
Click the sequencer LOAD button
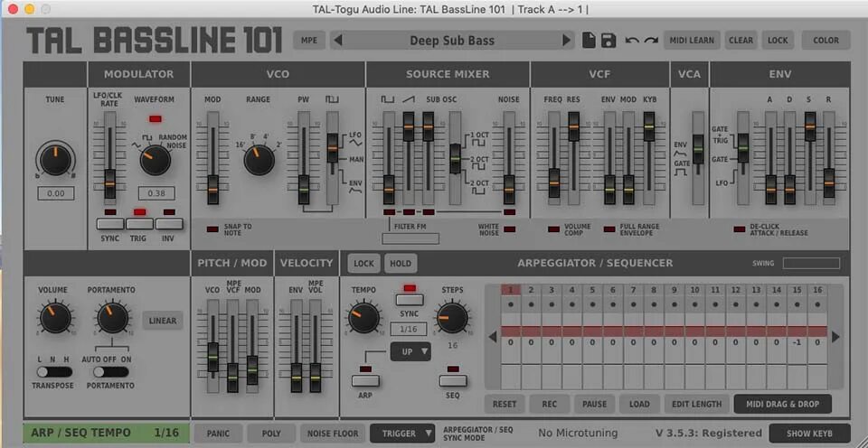639,405
